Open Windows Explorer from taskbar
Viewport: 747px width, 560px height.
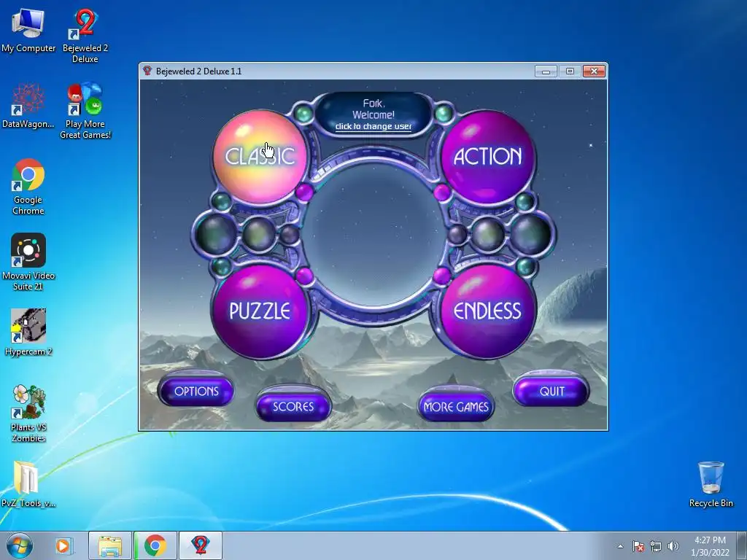pos(110,545)
